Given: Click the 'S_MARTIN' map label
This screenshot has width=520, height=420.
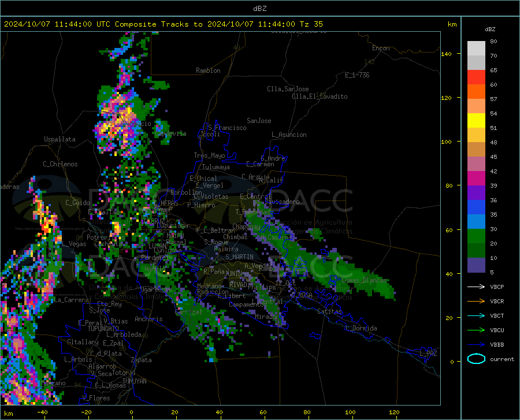Looking at the screenshot, I should (239, 257).
